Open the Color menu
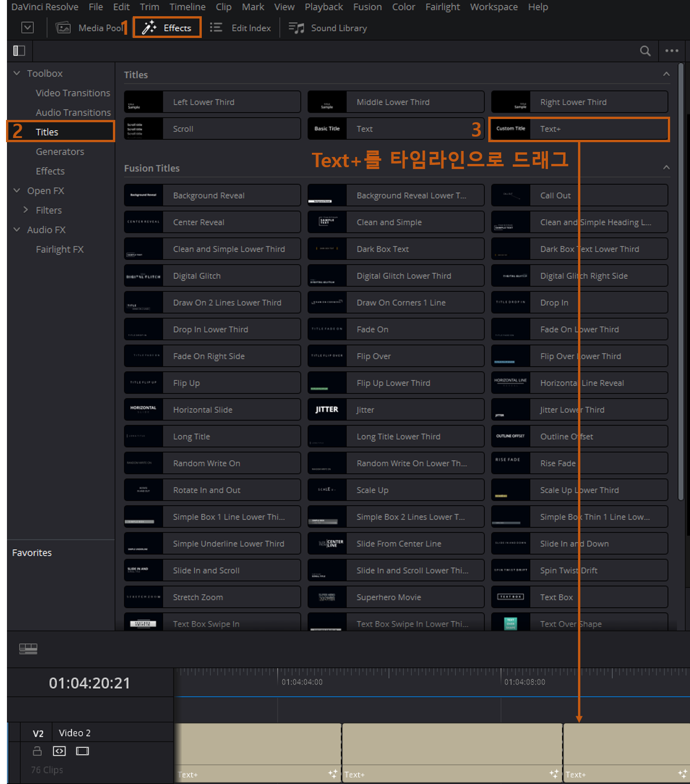This screenshot has width=690, height=784. (x=404, y=7)
